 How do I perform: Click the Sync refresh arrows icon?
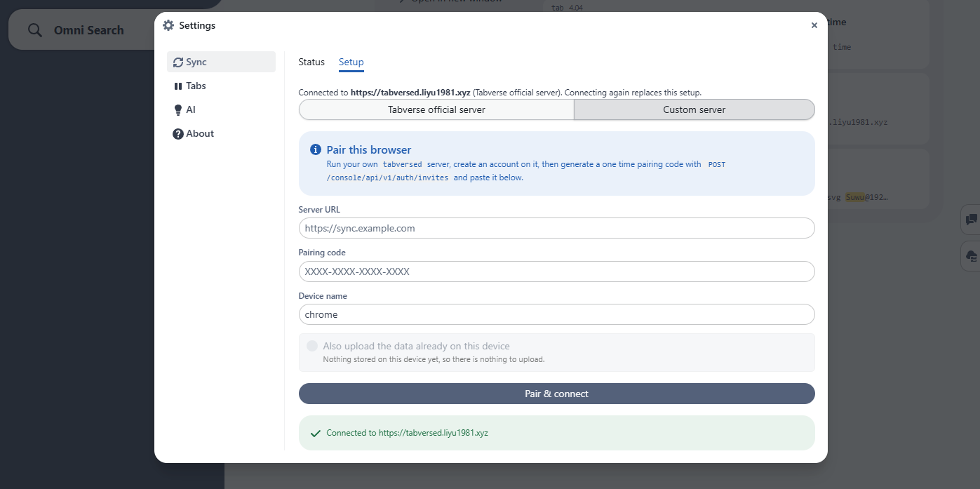(178, 62)
